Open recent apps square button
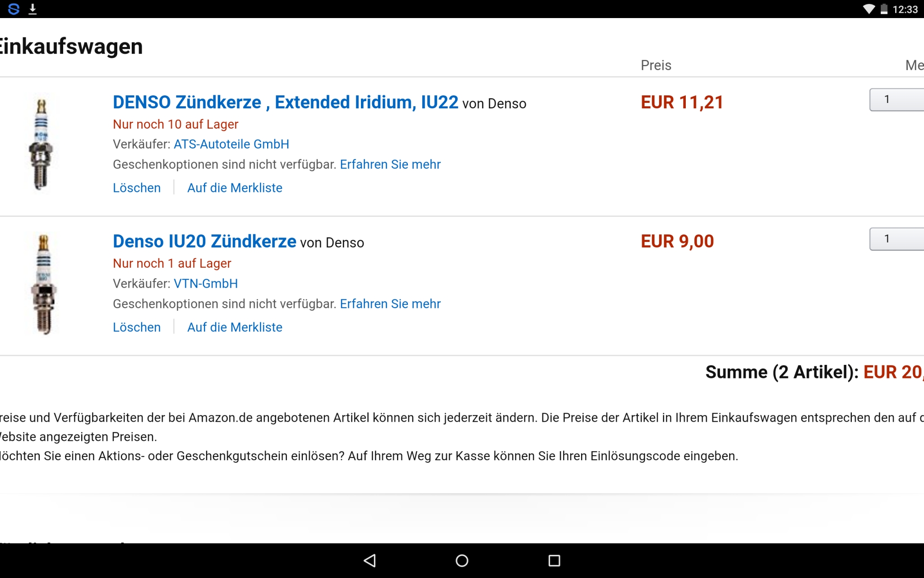The width and height of the screenshot is (924, 578). point(554,560)
